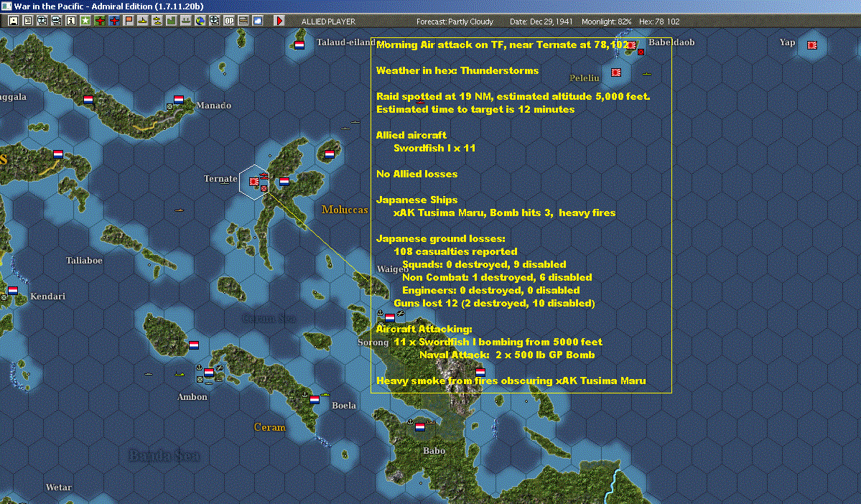Click the floppy disk save game icon
Image resolution: width=861 pixels, height=504 pixels.
click(x=13, y=21)
